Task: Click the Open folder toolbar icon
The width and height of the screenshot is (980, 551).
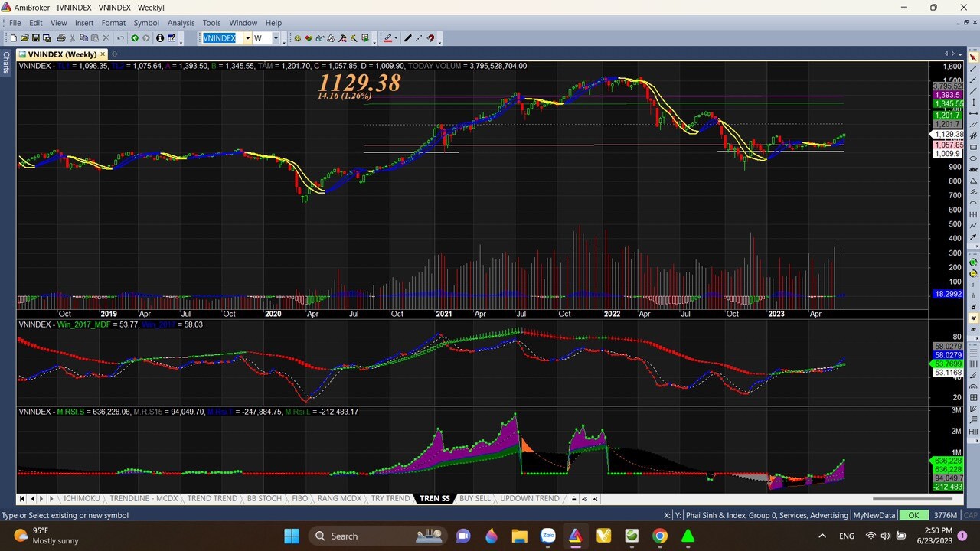Action: click(24, 38)
